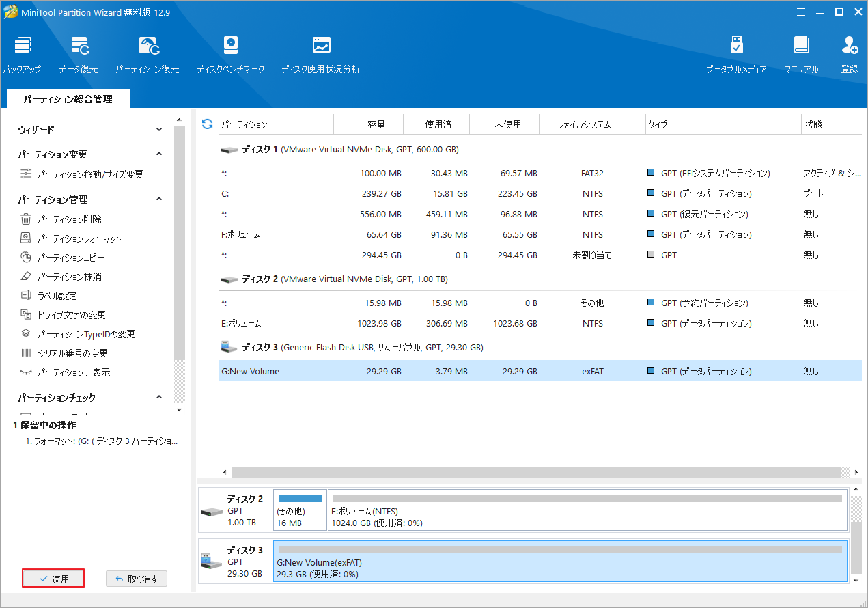
Task: Click FAT32 EFI system partition row
Action: pos(540,173)
